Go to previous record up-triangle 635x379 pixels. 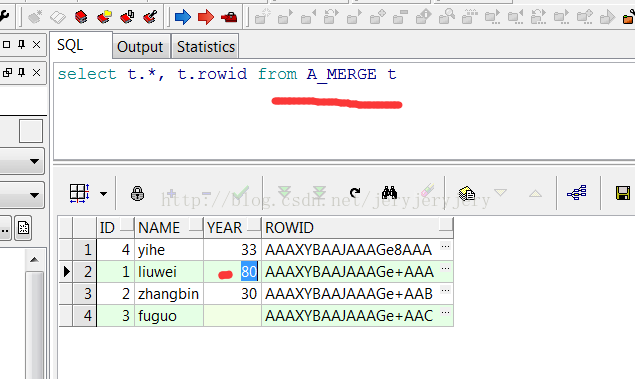click(x=535, y=194)
